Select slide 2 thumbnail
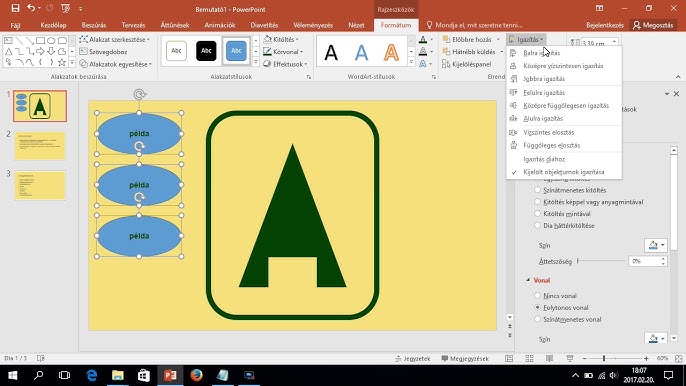 click(40, 146)
